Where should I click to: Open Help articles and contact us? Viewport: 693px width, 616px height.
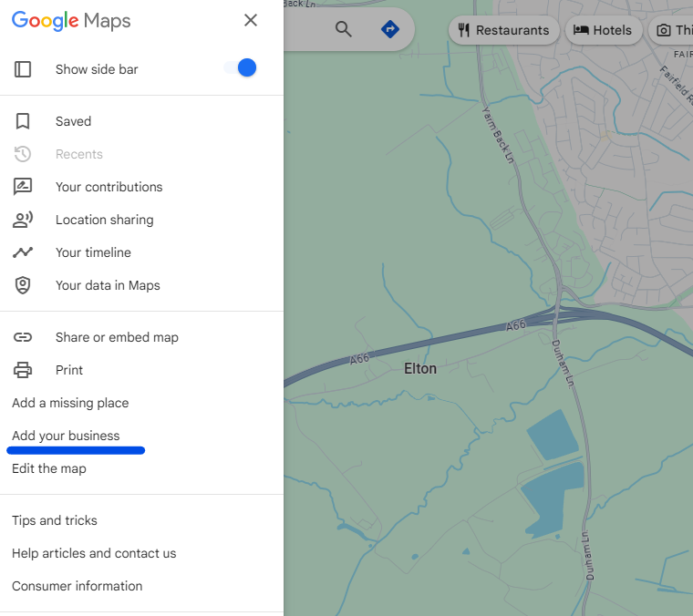[94, 553]
